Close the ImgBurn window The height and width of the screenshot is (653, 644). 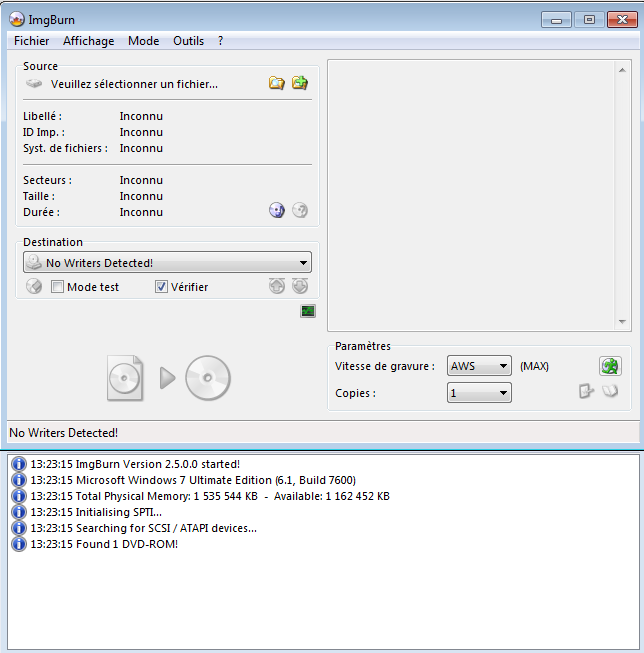pyautogui.click(x=622, y=20)
